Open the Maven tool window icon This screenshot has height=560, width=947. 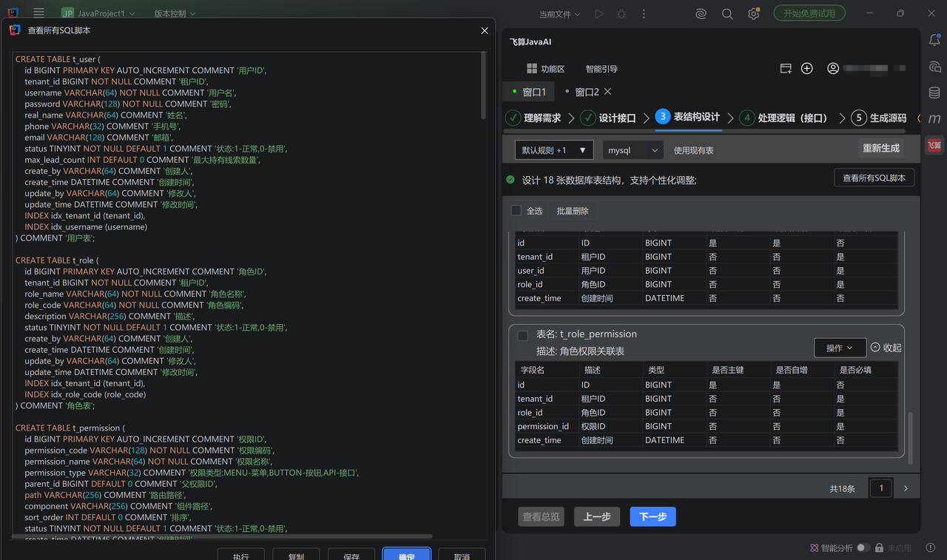[934, 119]
